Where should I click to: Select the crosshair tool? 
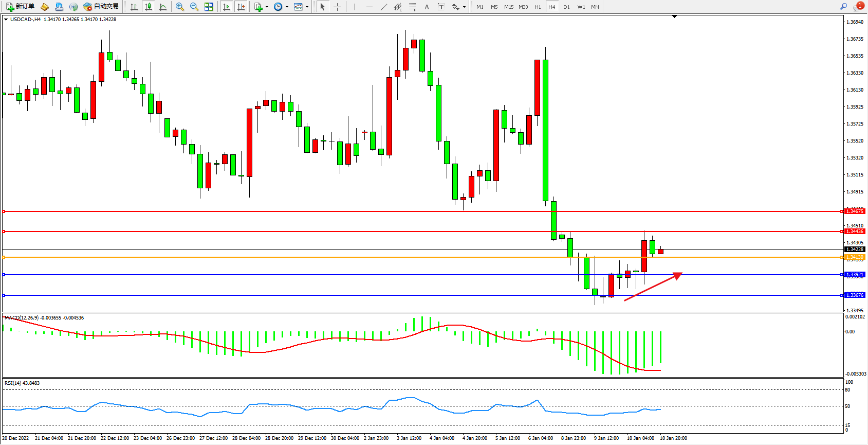337,7
